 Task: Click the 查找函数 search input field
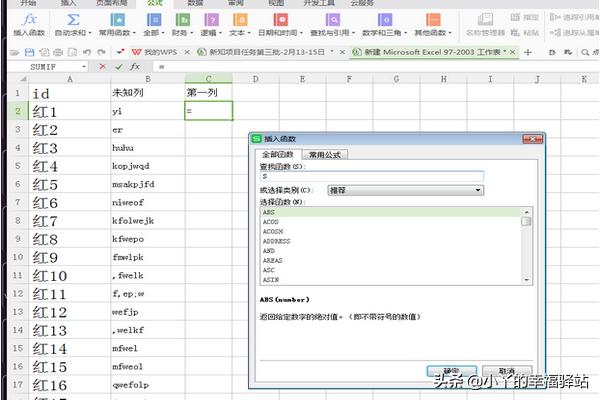pyautogui.click(x=395, y=176)
